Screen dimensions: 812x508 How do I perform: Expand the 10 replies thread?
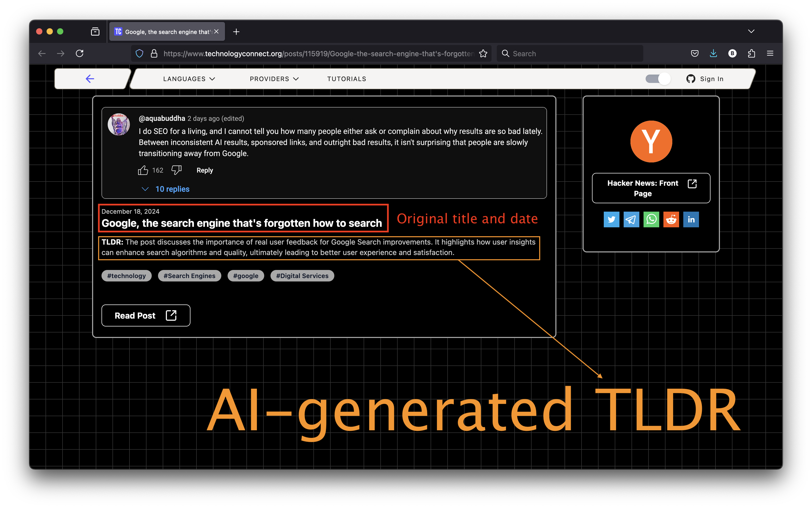click(166, 189)
